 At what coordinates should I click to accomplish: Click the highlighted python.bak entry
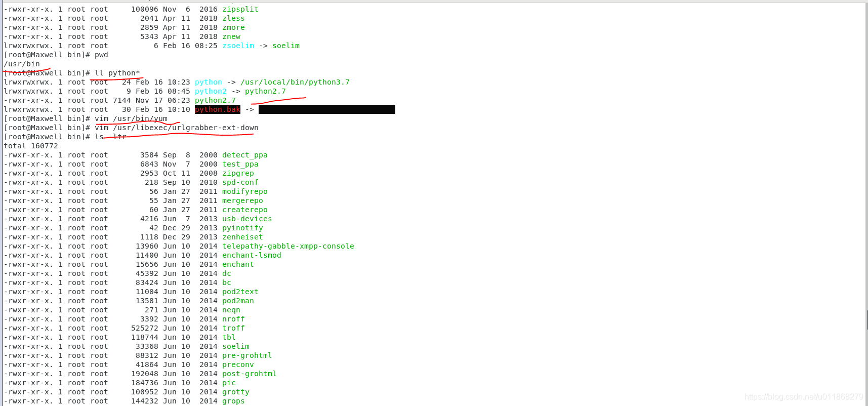218,109
